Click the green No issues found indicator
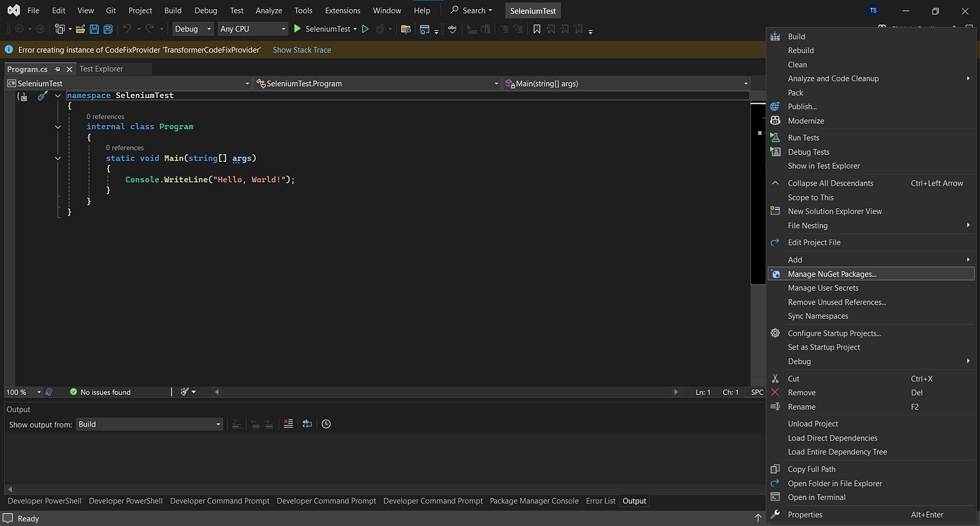Image resolution: width=980 pixels, height=526 pixels. pos(100,392)
